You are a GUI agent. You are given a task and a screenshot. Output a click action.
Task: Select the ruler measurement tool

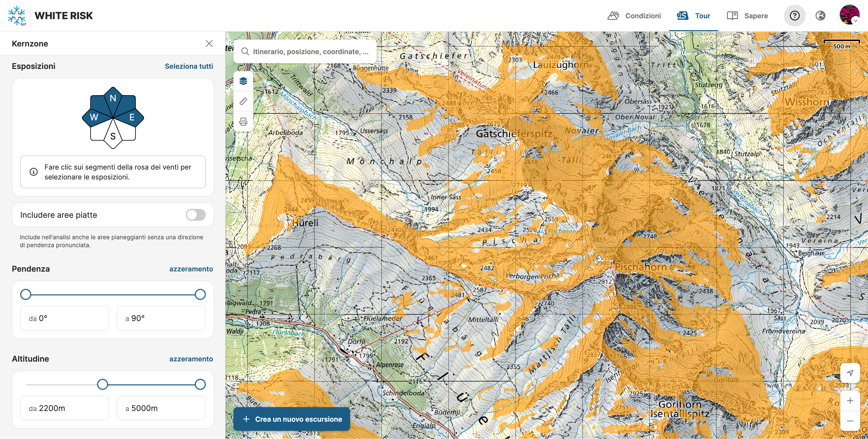[243, 101]
